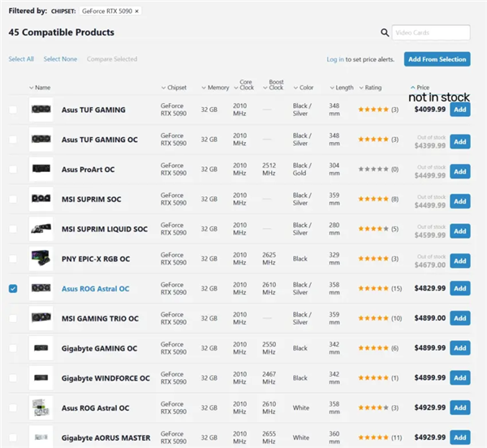
Task: Focus the Video Cards search field
Action: click(x=431, y=32)
